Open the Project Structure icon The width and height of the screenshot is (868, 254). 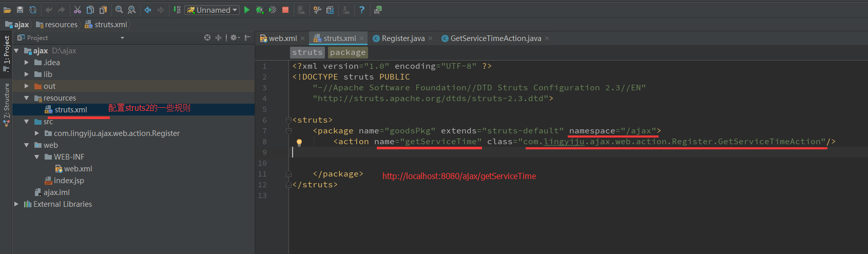point(330,10)
